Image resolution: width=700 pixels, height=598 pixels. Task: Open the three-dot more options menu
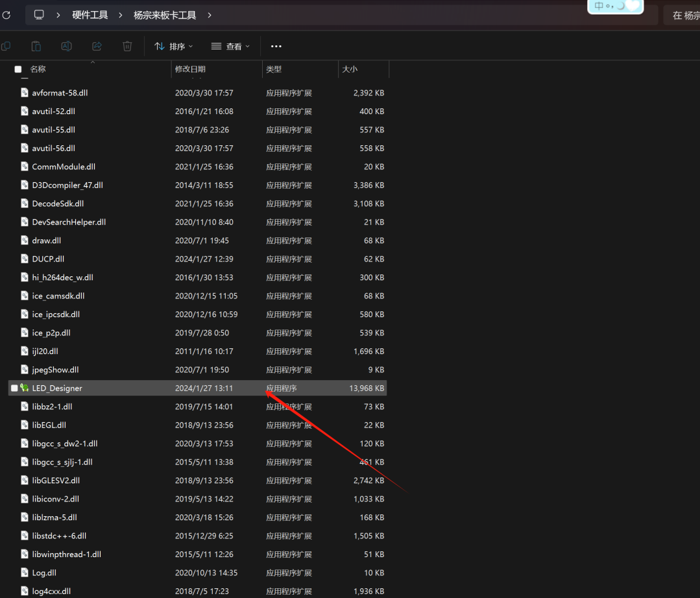tap(276, 46)
